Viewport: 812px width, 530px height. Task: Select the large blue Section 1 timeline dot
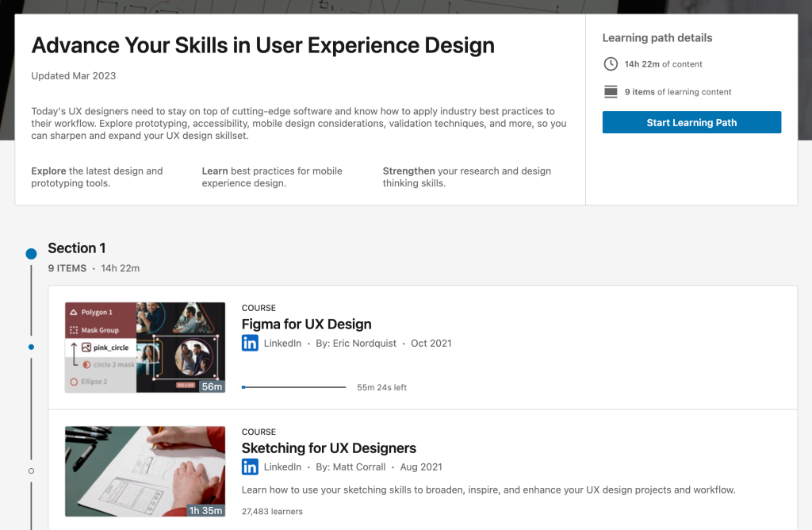[x=31, y=254]
